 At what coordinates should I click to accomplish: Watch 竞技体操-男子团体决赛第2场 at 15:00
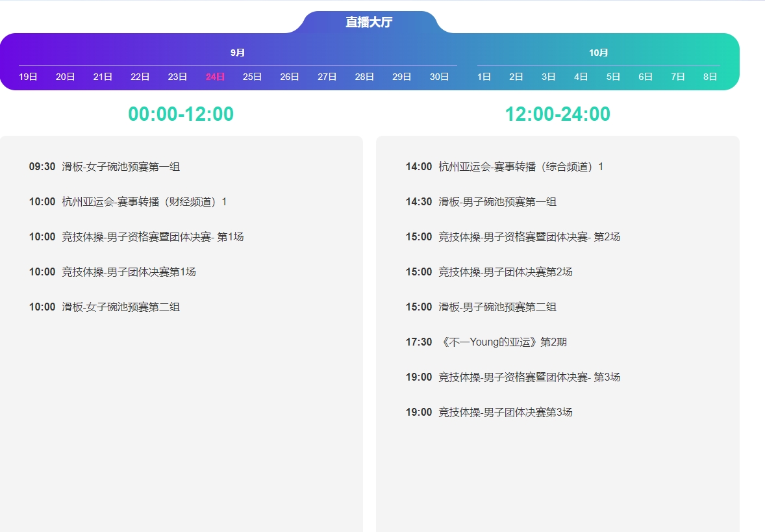pos(505,272)
